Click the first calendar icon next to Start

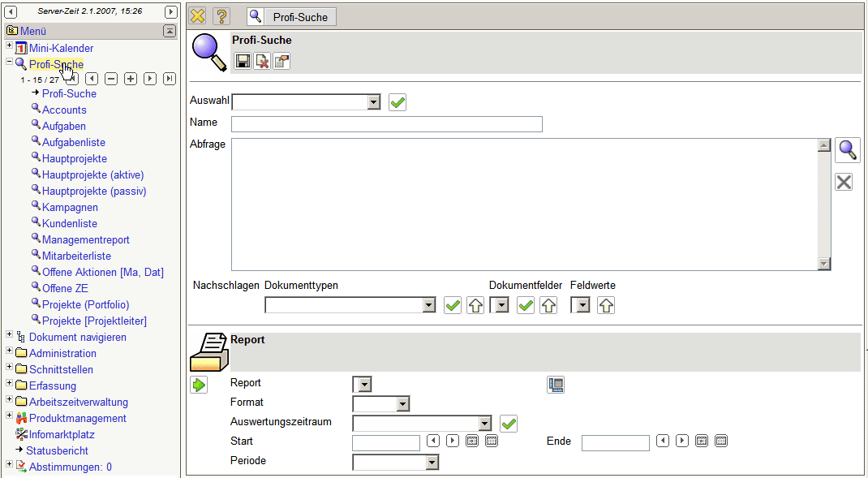tap(472, 441)
